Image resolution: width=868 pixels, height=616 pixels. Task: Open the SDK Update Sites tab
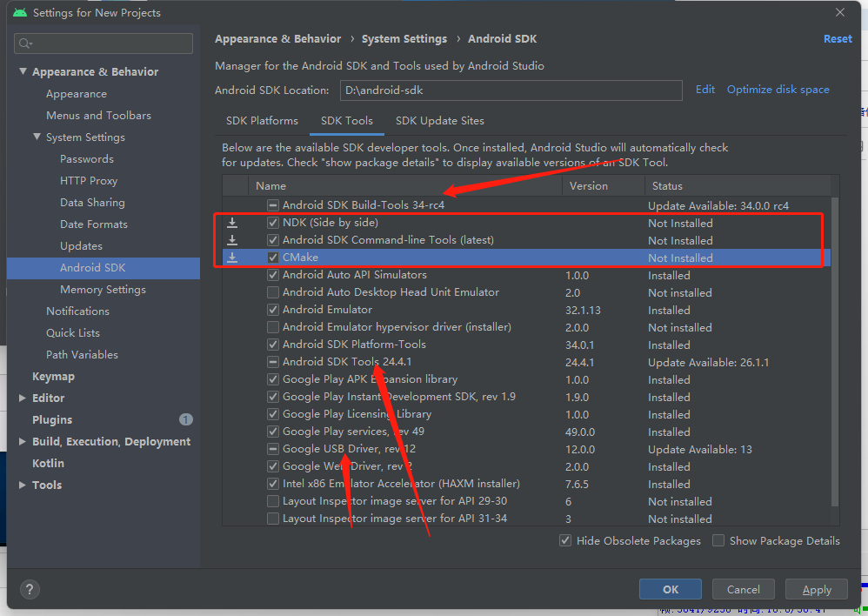pyautogui.click(x=439, y=121)
